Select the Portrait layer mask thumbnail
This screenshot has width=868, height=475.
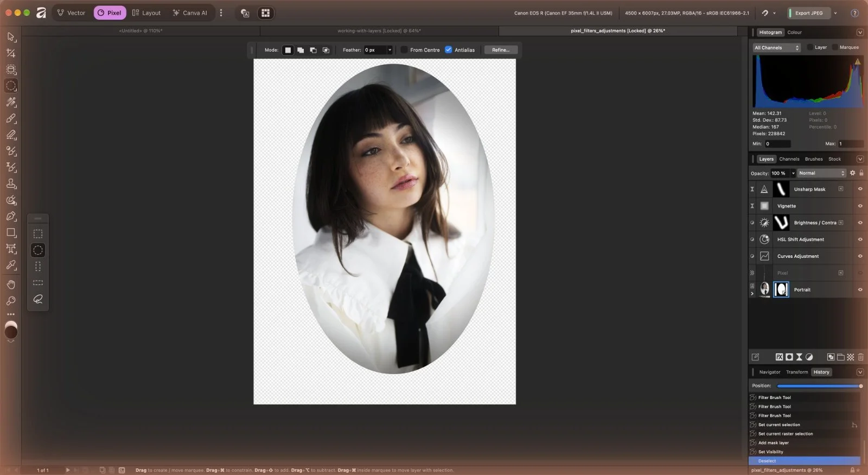(781, 289)
